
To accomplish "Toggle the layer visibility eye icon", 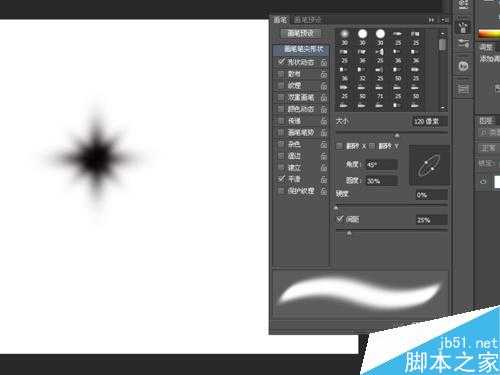I will [483, 182].
